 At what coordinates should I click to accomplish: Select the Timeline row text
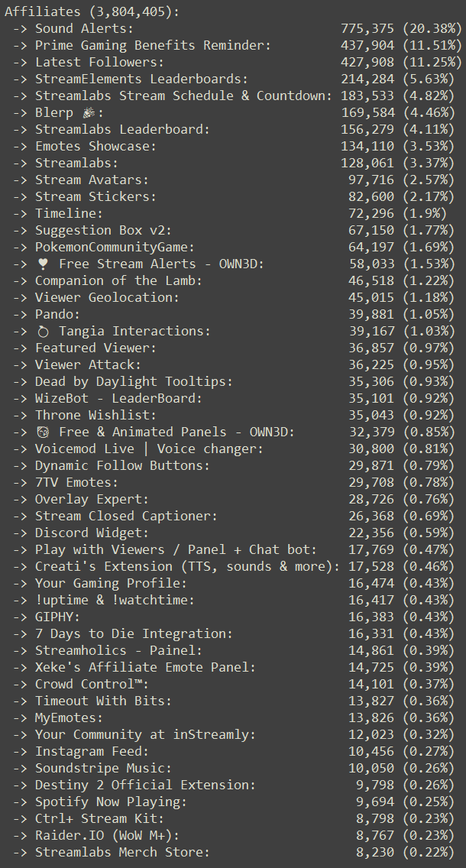tap(70, 214)
